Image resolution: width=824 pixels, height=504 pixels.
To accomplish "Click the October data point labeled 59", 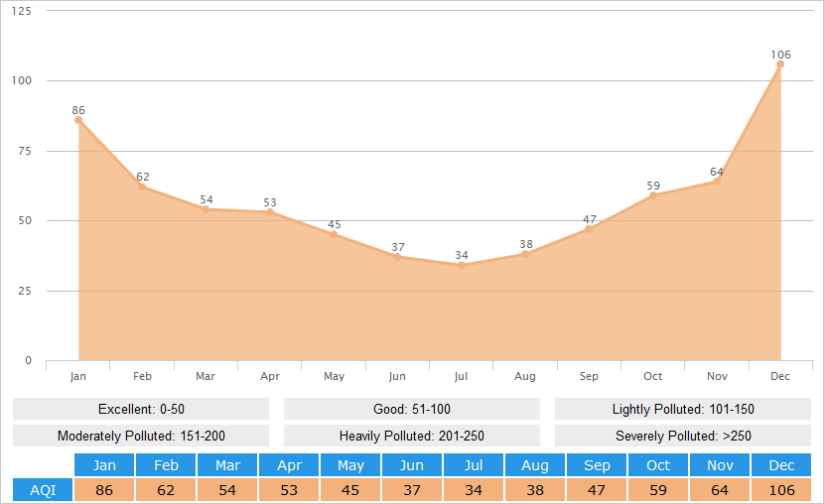I will (652, 195).
